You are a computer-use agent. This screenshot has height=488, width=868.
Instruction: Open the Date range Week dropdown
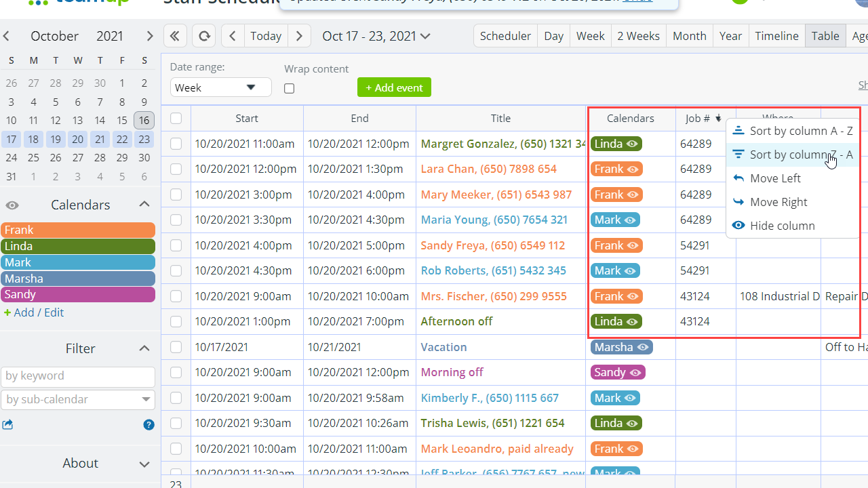pyautogui.click(x=220, y=87)
